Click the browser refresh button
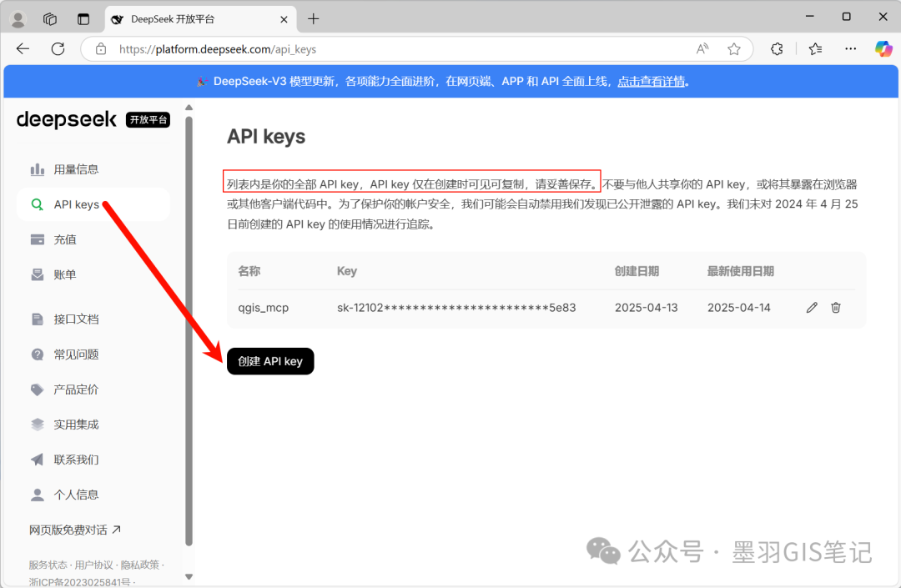 57,49
